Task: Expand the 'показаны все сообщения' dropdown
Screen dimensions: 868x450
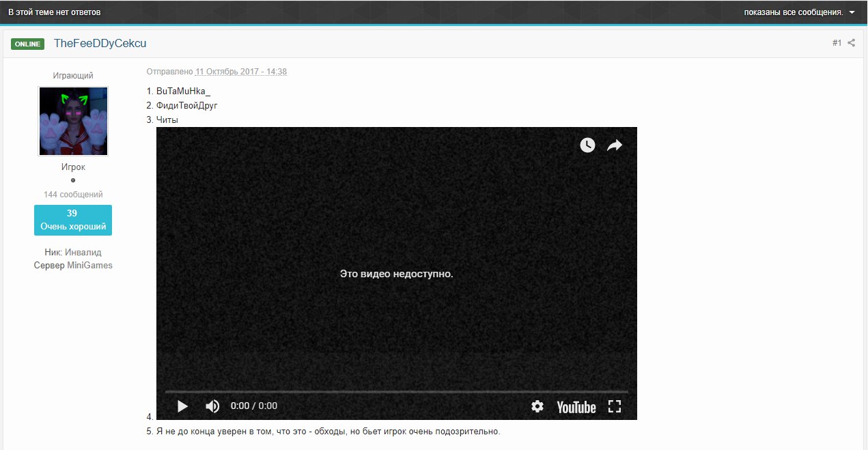Action: [x=792, y=12]
